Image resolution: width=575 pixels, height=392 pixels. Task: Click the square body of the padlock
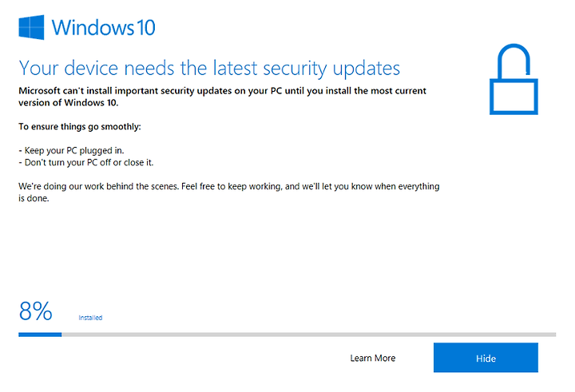514,97
